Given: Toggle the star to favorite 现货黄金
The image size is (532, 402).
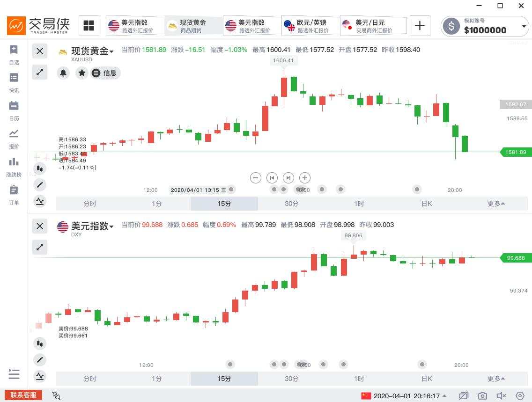Looking at the screenshot, I should [x=82, y=73].
